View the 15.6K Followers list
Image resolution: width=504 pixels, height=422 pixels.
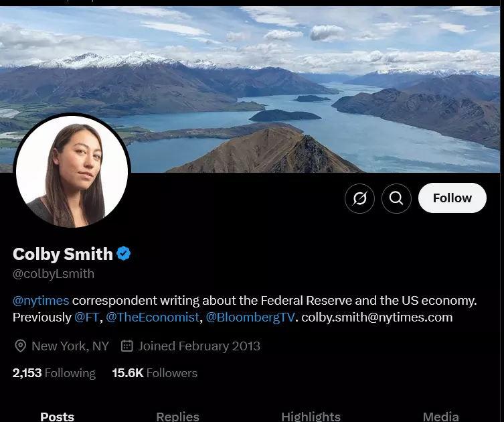pyautogui.click(x=155, y=373)
